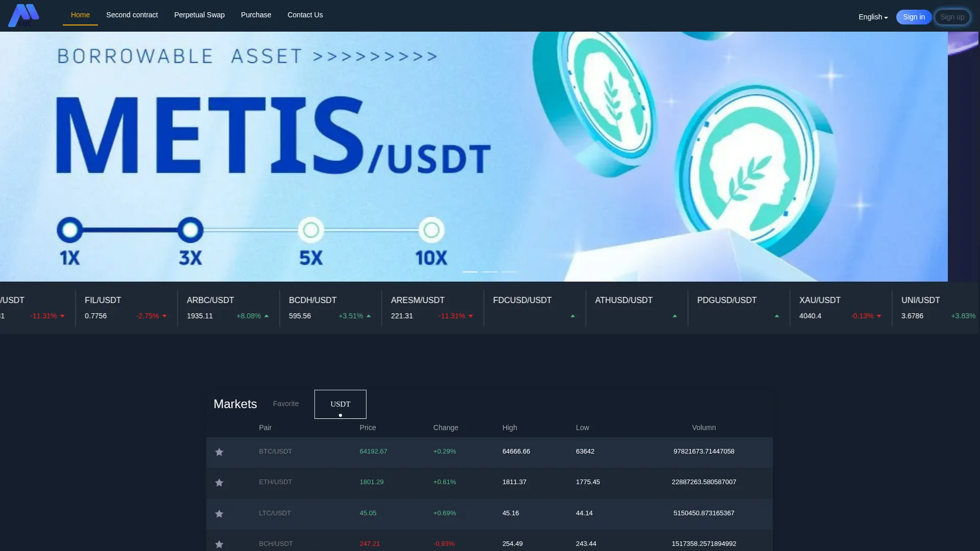The image size is (980, 551).
Task: Click the BCH price 247.21
Action: tap(370, 544)
